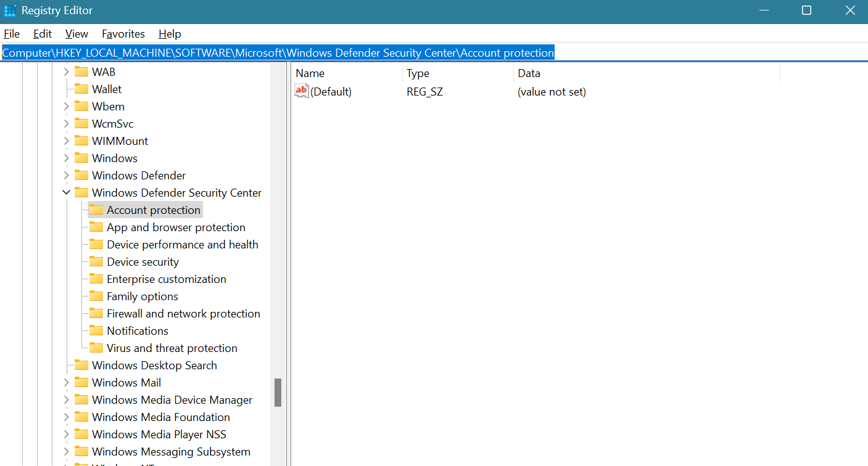Click the Name column header
Image resolution: width=868 pixels, height=466 pixels.
pyautogui.click(x=347, y=73)
